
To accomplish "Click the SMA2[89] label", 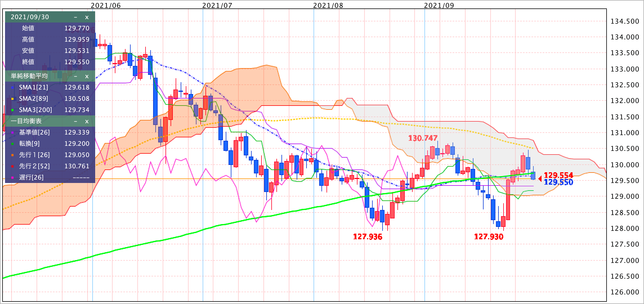I will [x=33, y=99].
